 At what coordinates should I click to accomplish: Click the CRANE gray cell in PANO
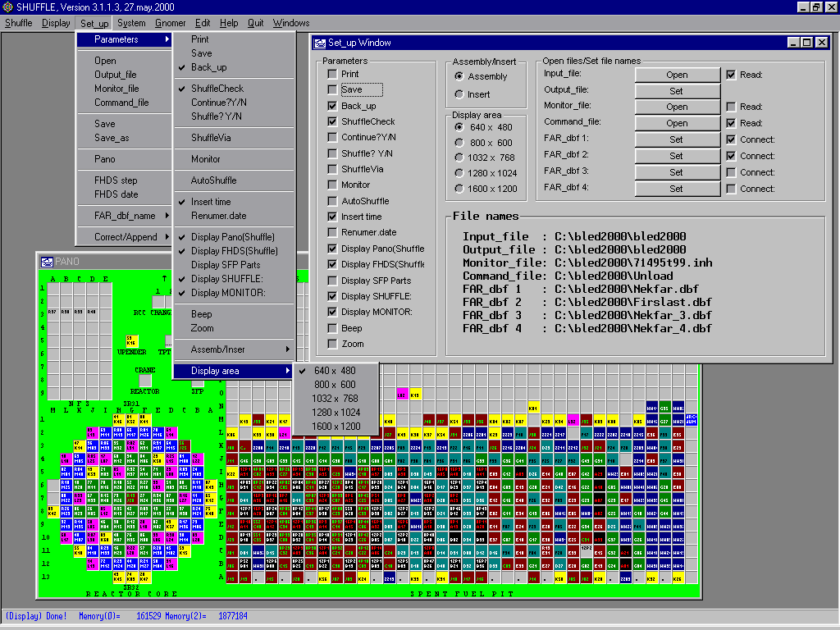click(x=144, y=381)
